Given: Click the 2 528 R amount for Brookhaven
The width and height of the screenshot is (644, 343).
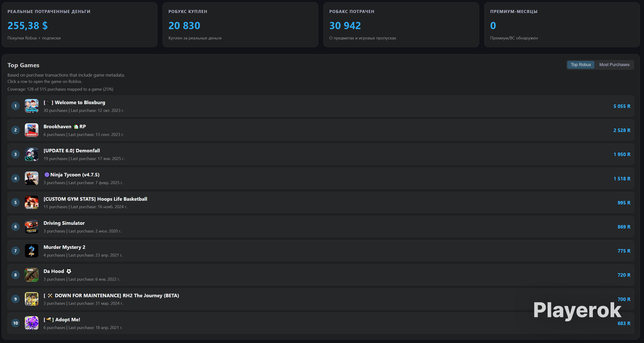Looking at the screenshot, I should (x=622, y=130).
